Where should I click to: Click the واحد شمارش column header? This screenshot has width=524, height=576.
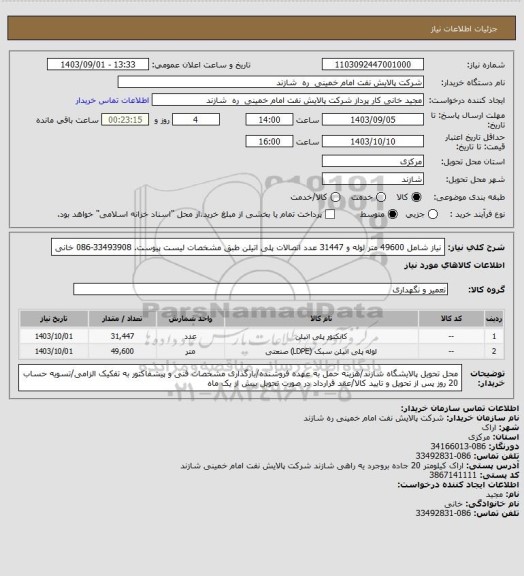(190, 318)
